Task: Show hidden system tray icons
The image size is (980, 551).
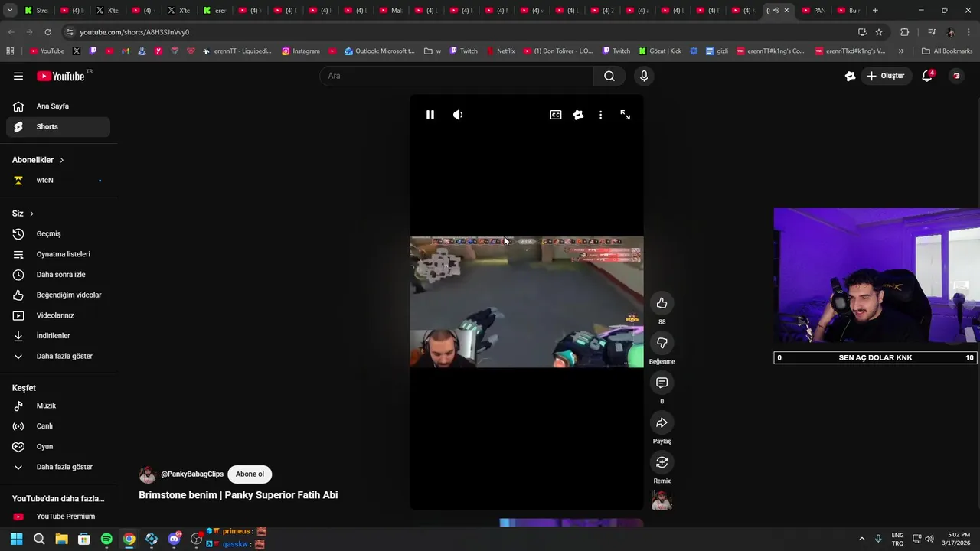Action: point(861,539)
